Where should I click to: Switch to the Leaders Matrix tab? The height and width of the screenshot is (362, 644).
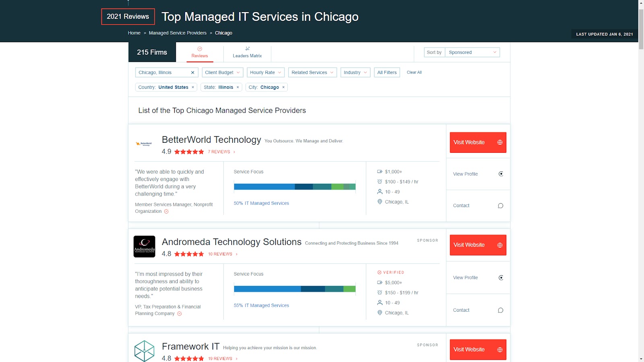point(247,52)
